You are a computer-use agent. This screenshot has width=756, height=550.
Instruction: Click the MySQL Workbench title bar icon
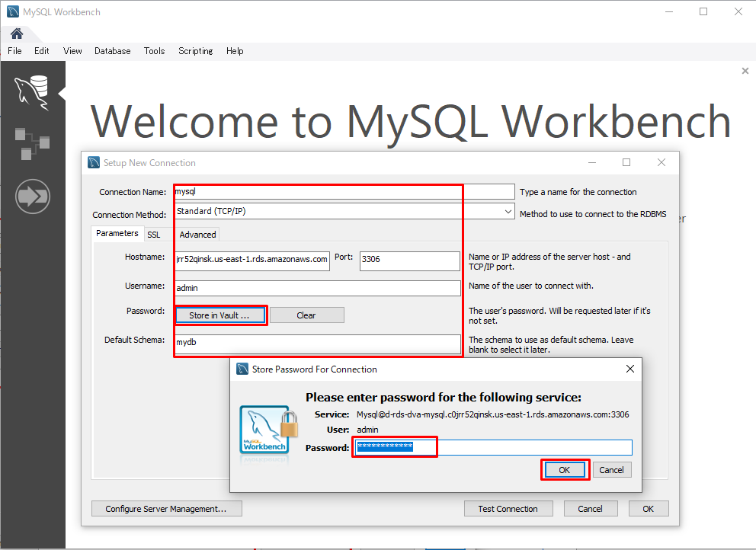(x=12, y=12)
